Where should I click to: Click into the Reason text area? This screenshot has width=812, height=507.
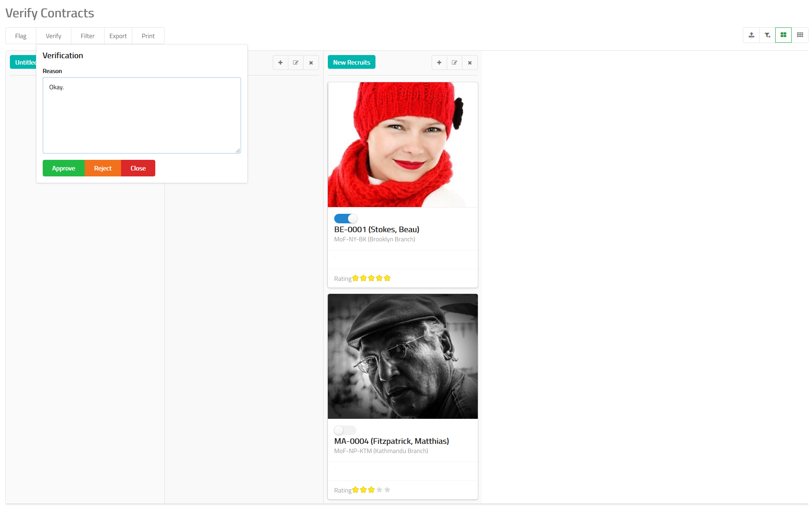point(142,115)
